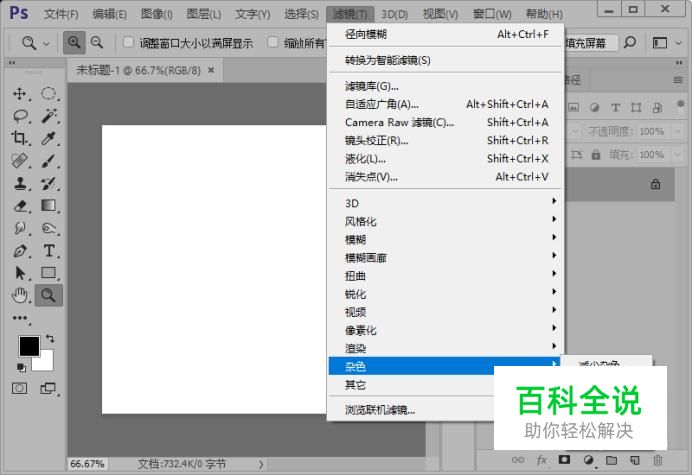Choose Zoom In in options bar
692x475 pixels.
74,43
